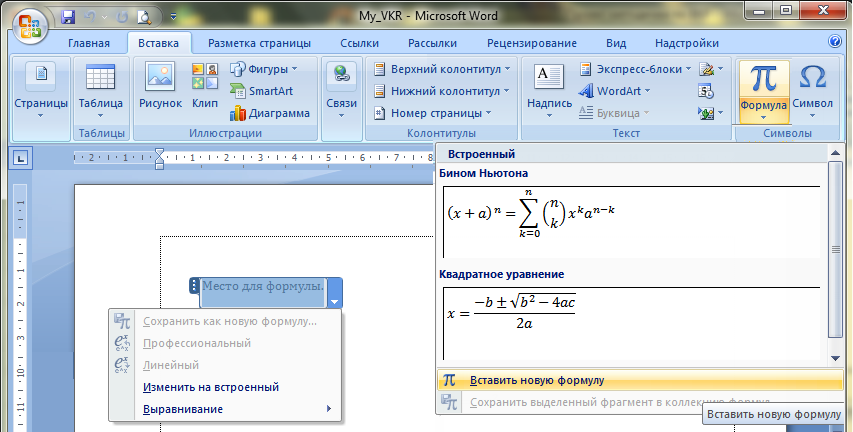Open the Customize Quick Access Toolbar arrow

[x=174, y=16]
